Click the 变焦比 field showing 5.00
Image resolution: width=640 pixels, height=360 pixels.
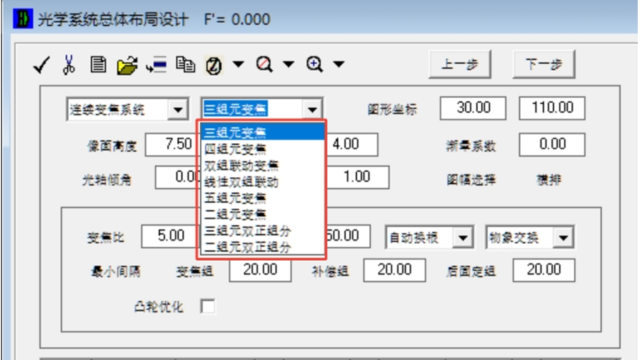click(169, 236)
